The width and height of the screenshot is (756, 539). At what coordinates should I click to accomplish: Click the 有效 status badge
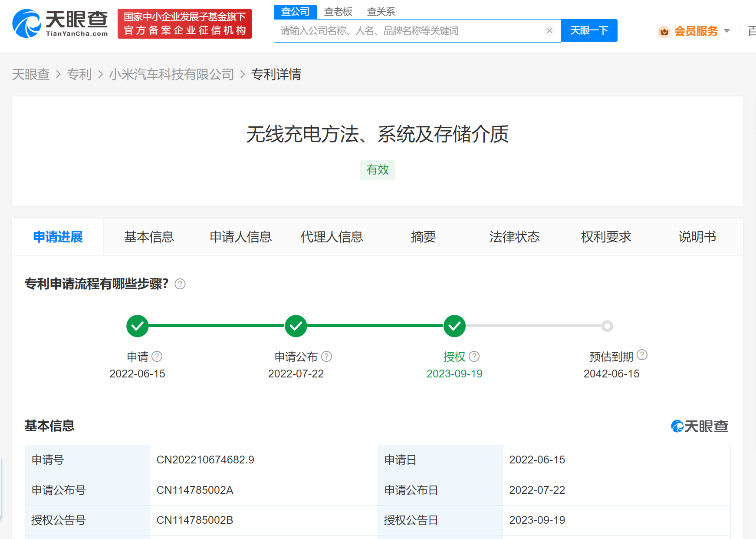(x=378, y=170)
